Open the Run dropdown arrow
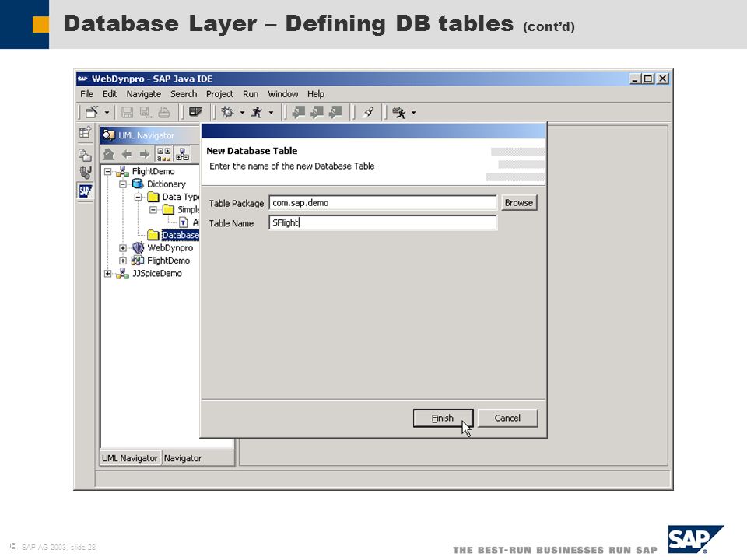This screenshot has width=747, height=560. pos(271,113)
